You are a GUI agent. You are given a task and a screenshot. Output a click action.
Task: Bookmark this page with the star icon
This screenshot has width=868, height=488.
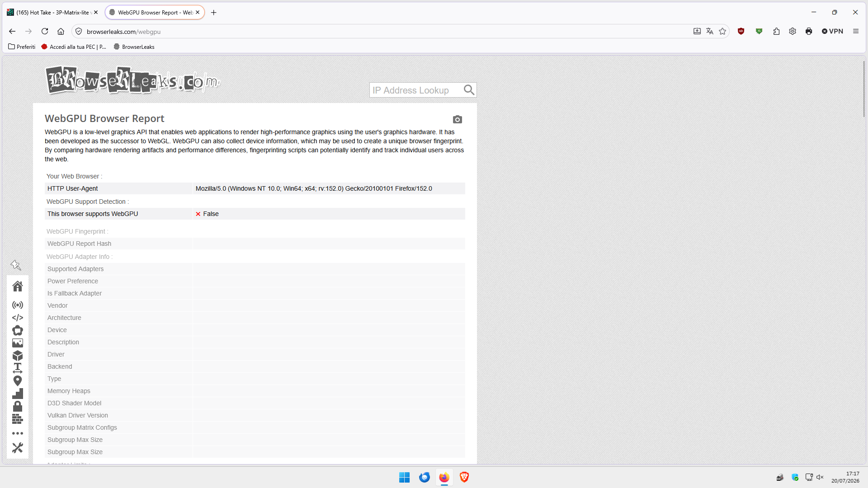(722, 32)
